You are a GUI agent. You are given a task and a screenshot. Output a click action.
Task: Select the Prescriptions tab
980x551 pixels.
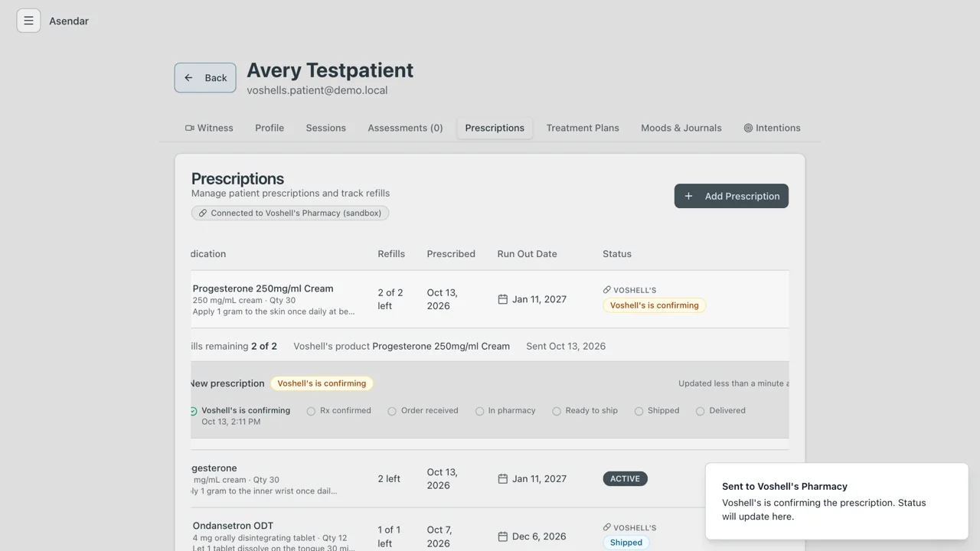pos(495,128)
